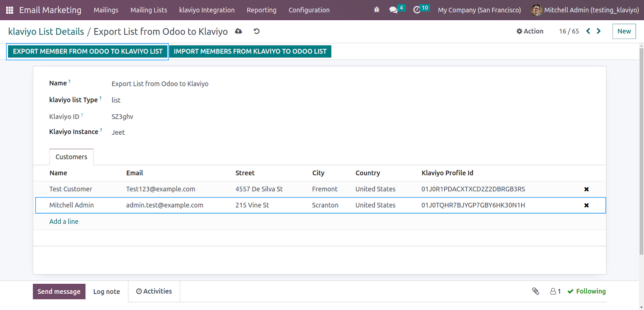Click profile id 01J0R1PDACXTXCD2Z2DBRGB3RS
The width and height of the screenshot is (644, 310).
point(473,189)
